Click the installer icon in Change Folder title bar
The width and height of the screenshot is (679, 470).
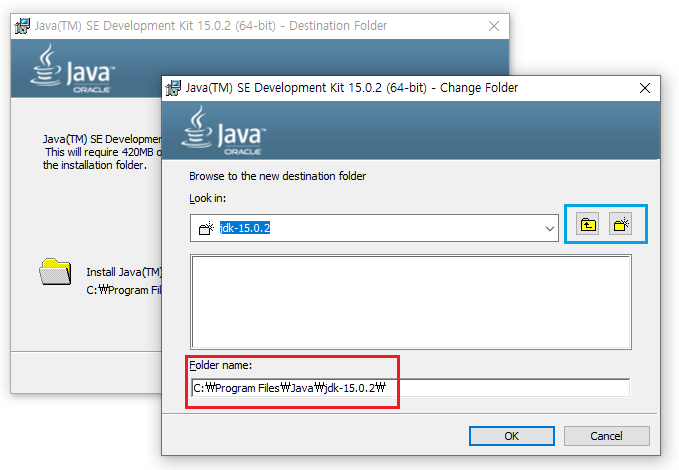click(173, 88)
